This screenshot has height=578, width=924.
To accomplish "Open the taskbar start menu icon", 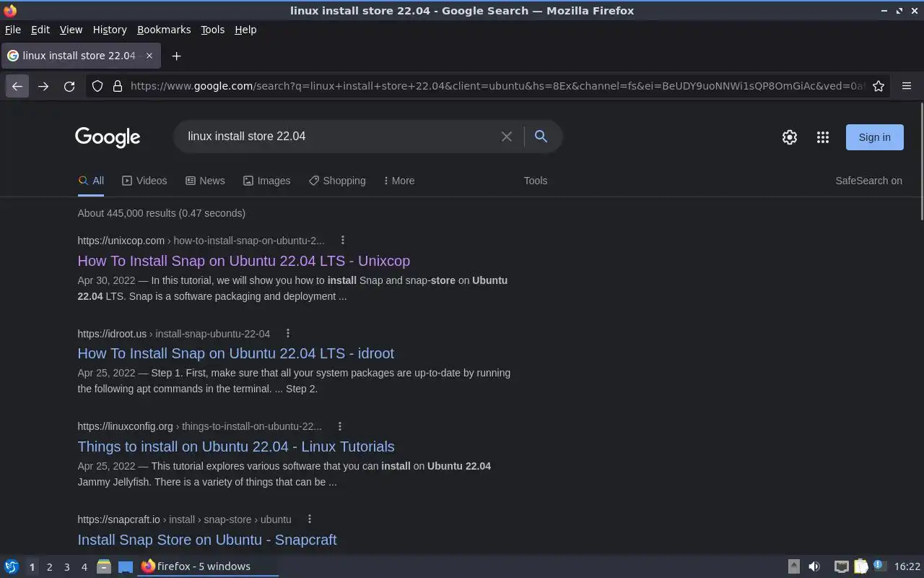I will [x=12, y=566].
